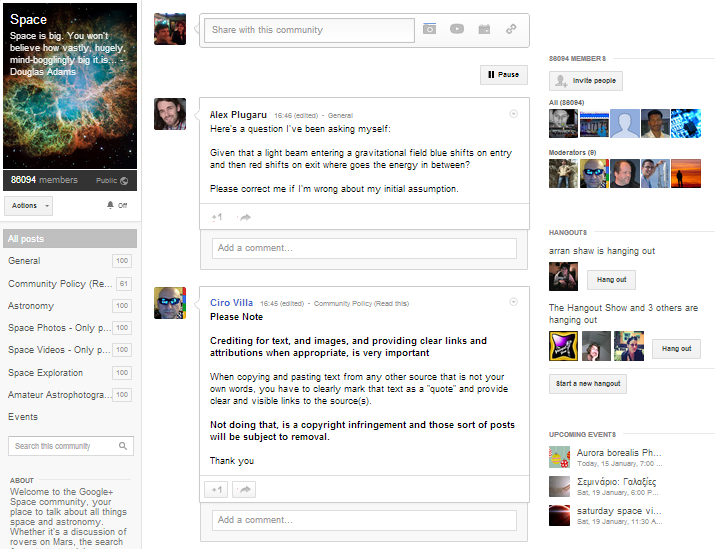The image size is (715, 557).
Task: Open Alex Plugaru's profile name link
Action: (x=238, y=115)
